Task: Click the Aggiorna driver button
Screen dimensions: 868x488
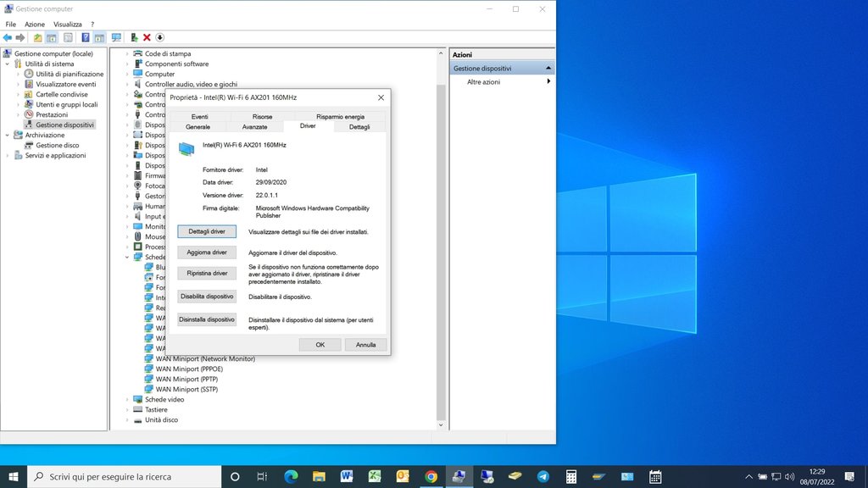Action: pos(207,252)
